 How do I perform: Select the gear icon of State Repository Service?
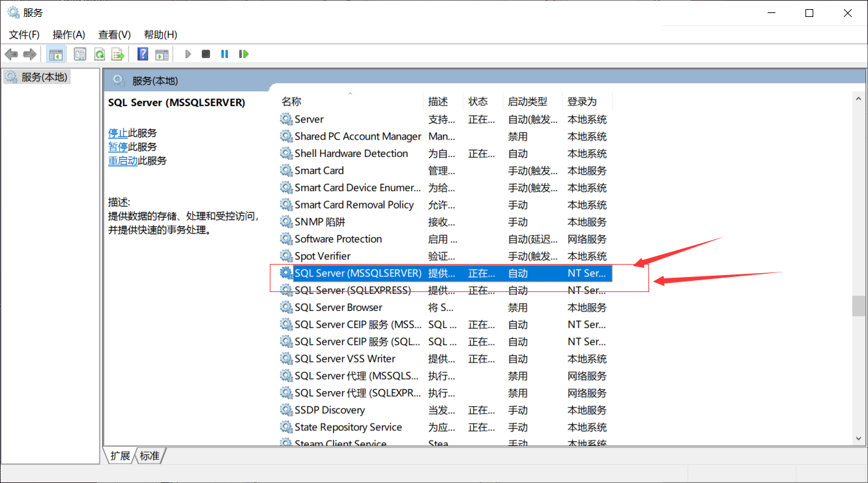(286, 427)
